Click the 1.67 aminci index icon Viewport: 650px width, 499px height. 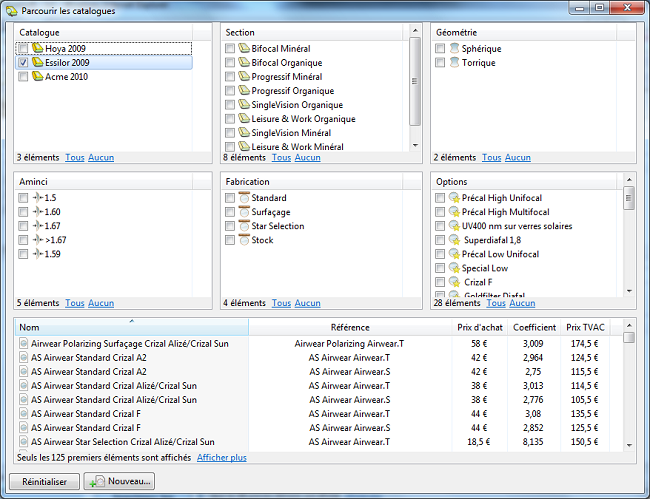point(38,226)
